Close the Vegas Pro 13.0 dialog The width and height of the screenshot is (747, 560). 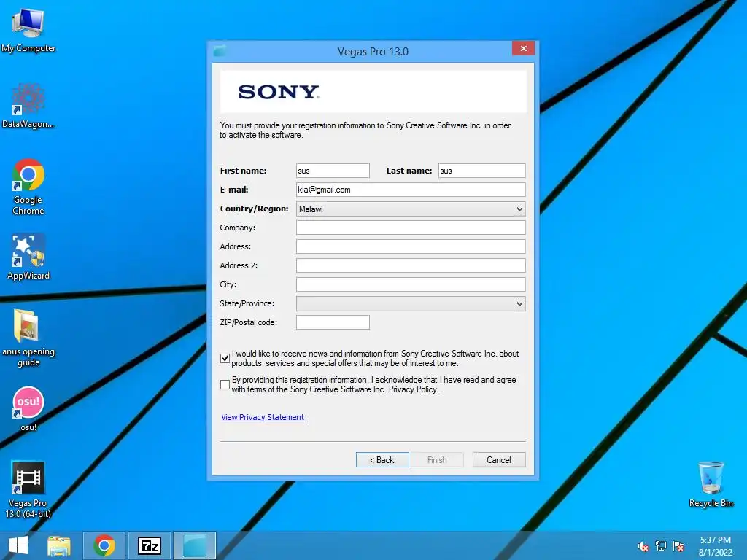(523, 49)
